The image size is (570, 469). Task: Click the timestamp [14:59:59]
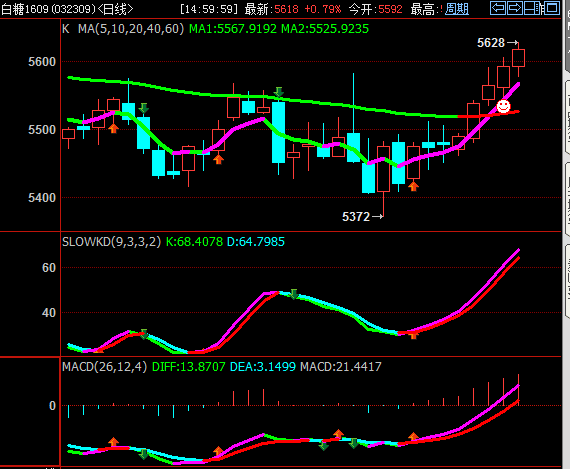click(209, 9)
